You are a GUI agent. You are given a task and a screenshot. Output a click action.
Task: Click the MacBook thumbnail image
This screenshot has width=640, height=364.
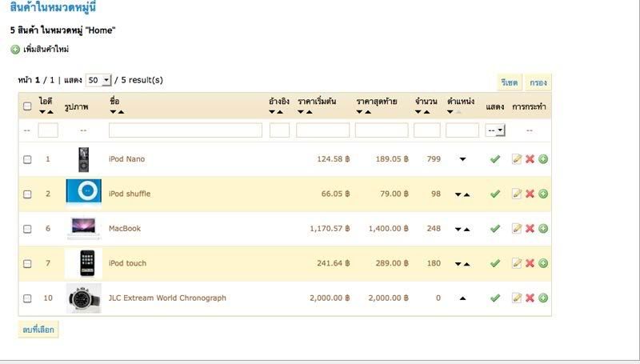[x=84, y=228]
